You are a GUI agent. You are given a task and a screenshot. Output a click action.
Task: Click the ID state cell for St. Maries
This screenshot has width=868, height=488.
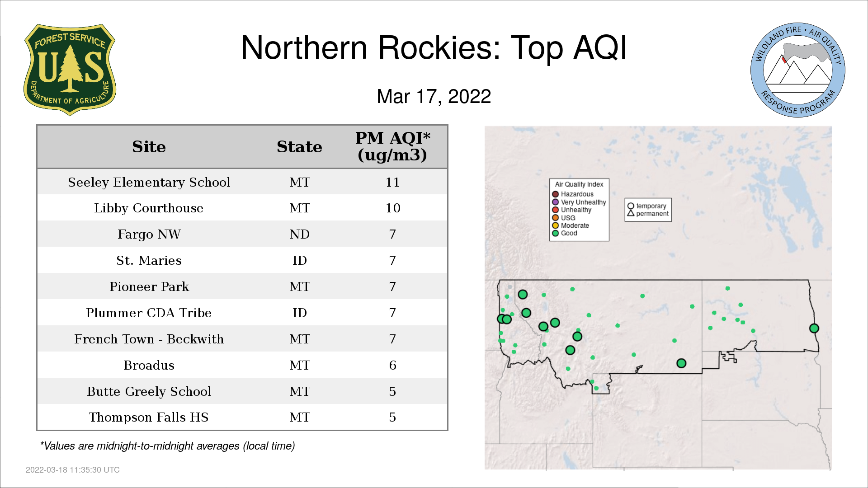coord(299,260)
